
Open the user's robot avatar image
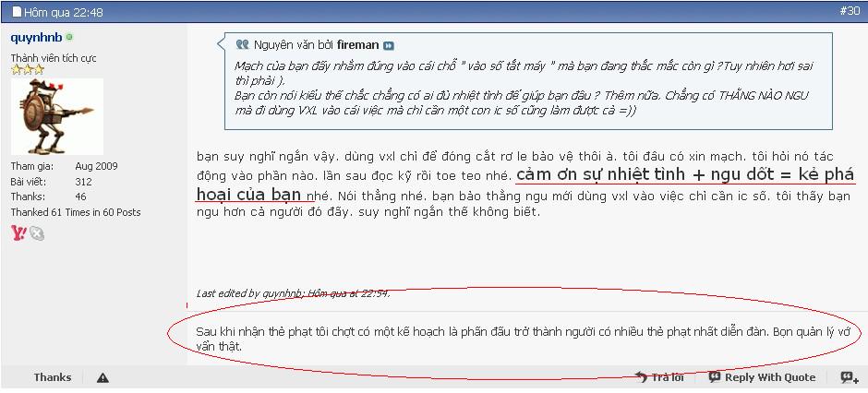pos(57,116)
